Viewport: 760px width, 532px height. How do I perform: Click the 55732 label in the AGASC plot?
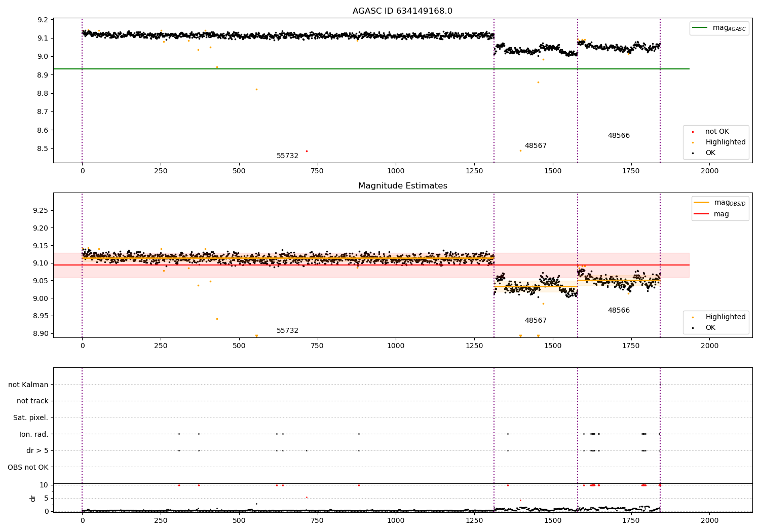(x=287, y=156)
